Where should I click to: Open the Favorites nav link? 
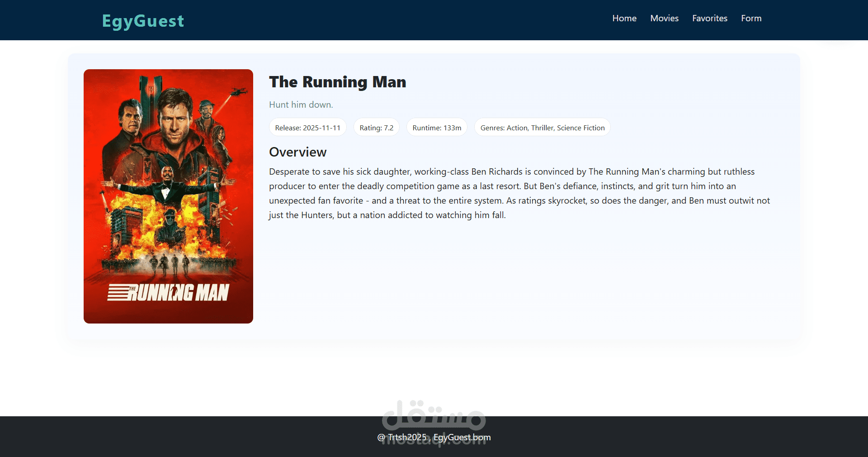[710, 19]
